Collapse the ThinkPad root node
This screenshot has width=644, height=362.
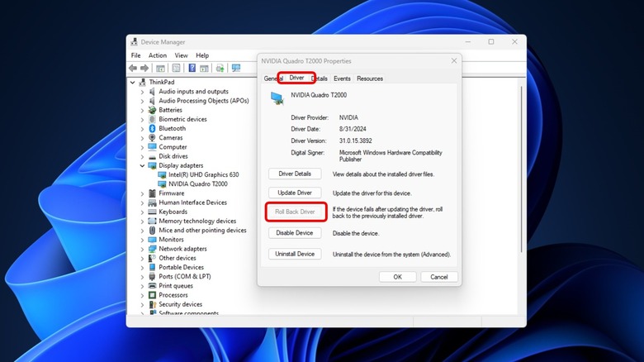(x=133, y=83)
